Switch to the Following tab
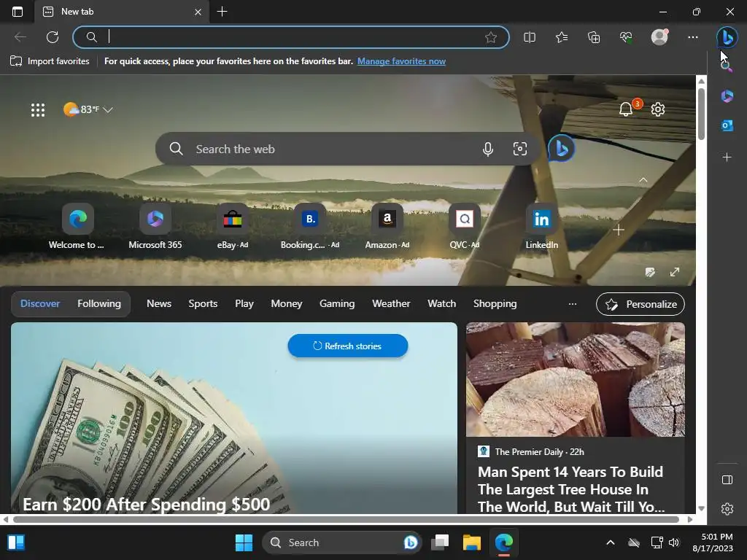Viewport: 747px width, 560px height. [99, 304]
